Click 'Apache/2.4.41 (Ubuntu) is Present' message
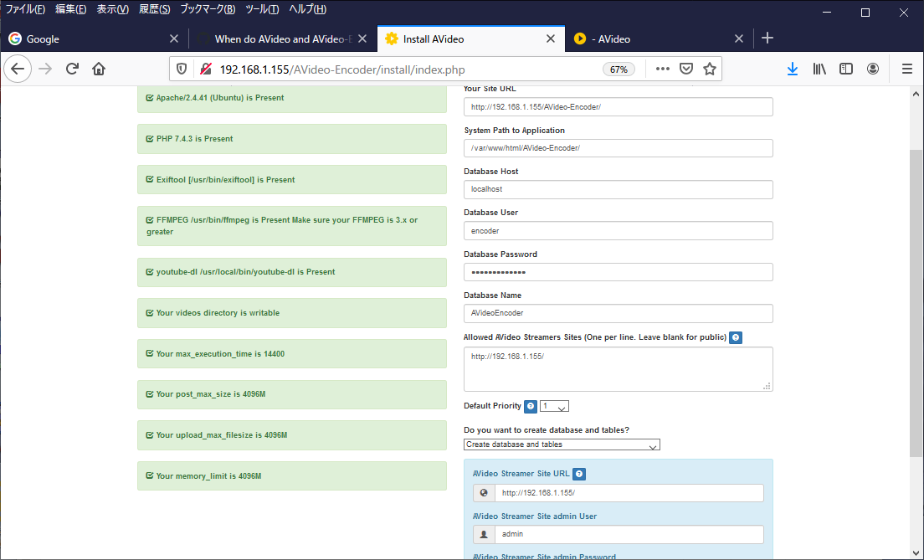 pyautogui.click(x=292, y=99)
